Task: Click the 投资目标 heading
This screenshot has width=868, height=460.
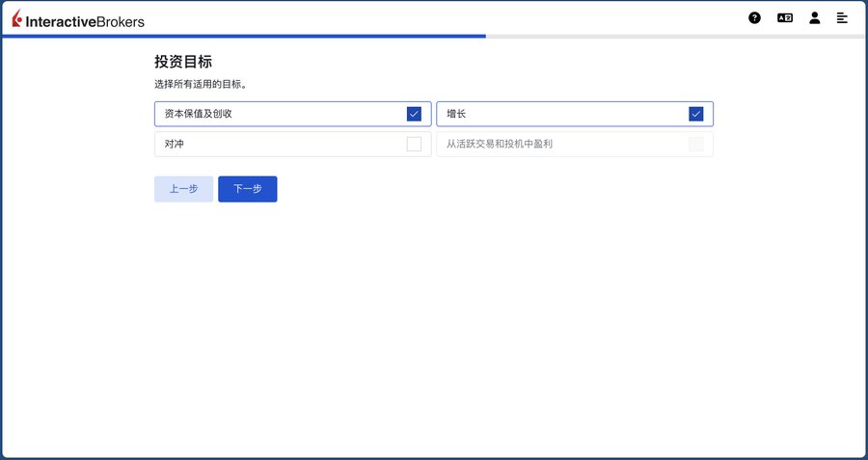Action: click(183, 62)
